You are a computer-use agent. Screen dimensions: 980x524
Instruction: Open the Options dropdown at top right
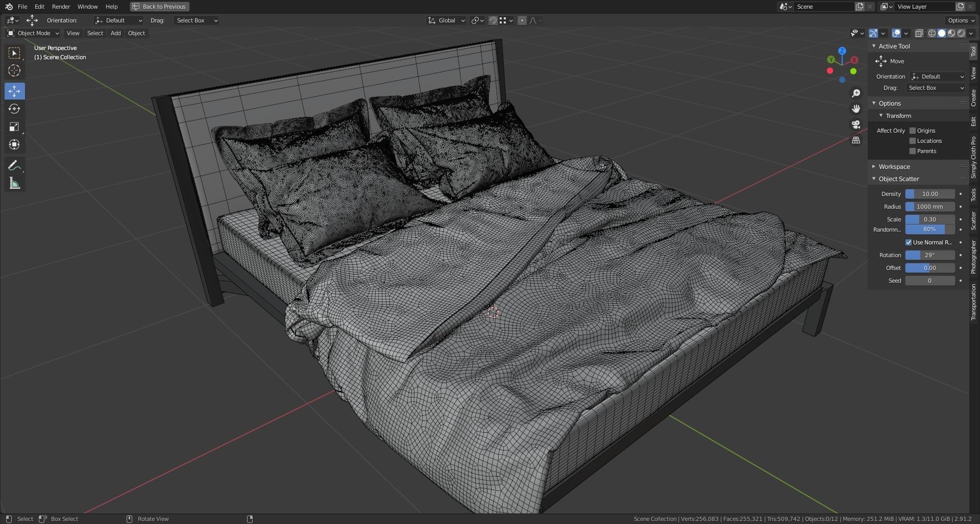[x=961, y=20]
